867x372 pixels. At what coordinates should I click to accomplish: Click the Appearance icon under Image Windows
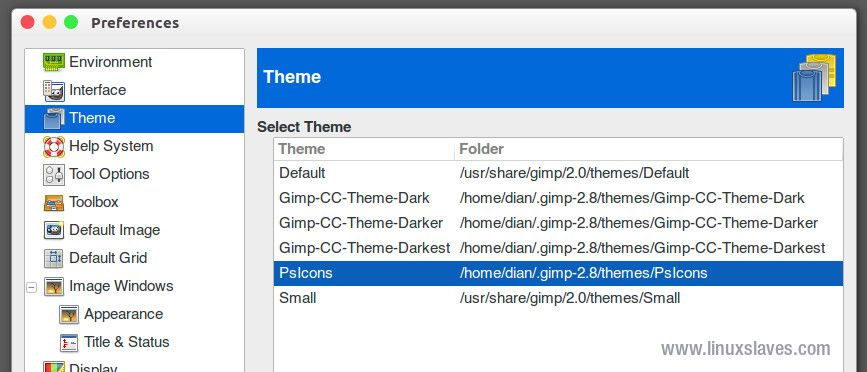pos(69,315)
